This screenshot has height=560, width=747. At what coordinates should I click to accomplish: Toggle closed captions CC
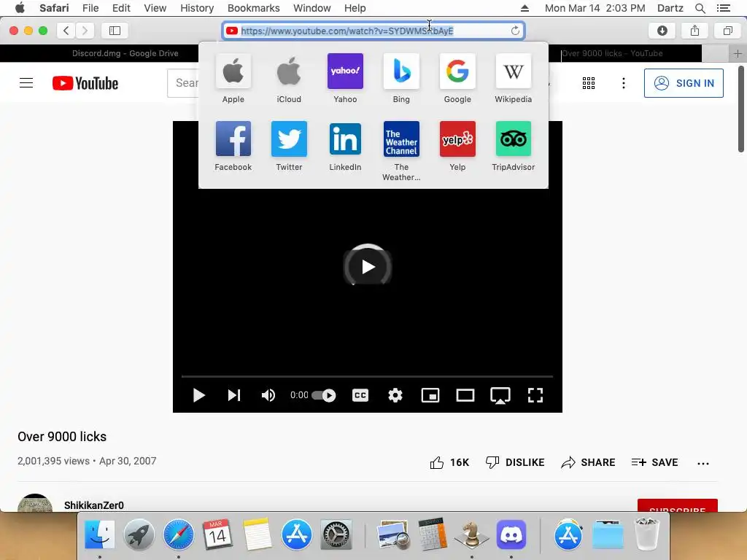[x=360, y=395]
